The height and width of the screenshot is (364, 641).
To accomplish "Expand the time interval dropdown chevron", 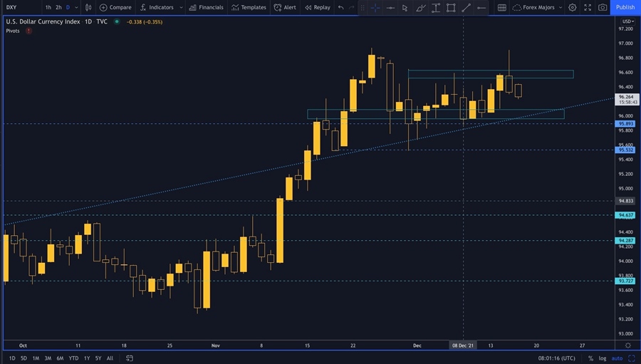I will tap(78, 7).
